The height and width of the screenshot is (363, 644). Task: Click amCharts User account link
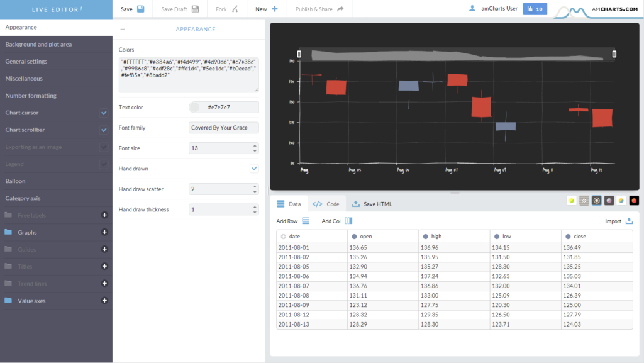[499, 9]
